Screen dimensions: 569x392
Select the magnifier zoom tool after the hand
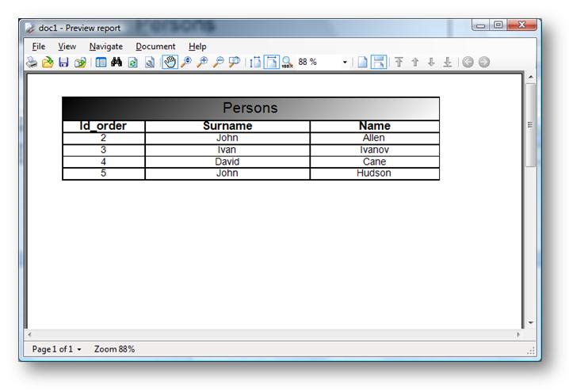click(x=186, y=62)
